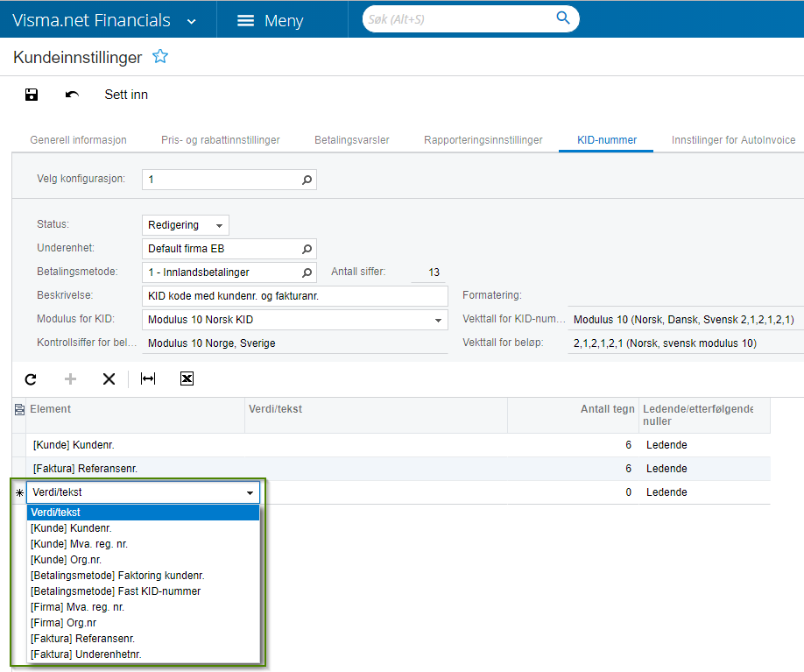Switch to Generell informasjon tab

[x=79, y=140]
